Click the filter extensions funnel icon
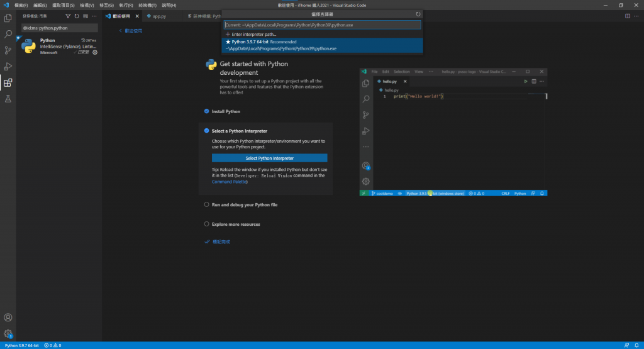644x349 pixels. coord(68,16)
